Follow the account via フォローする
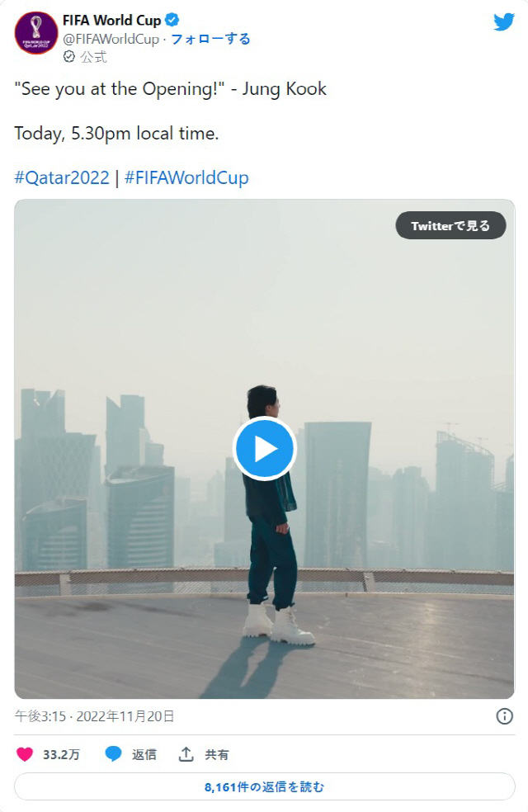The height and width of the screenshot is (812, 528). click(210, 39)
